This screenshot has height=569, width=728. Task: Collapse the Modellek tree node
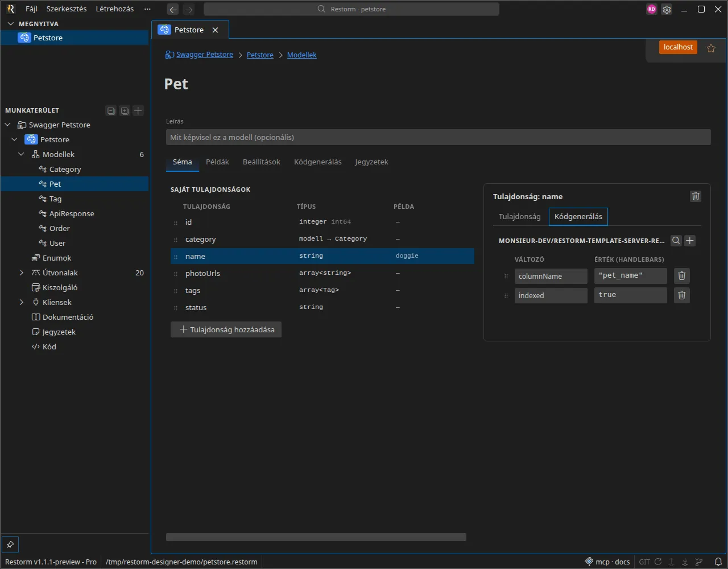(22, 155)
